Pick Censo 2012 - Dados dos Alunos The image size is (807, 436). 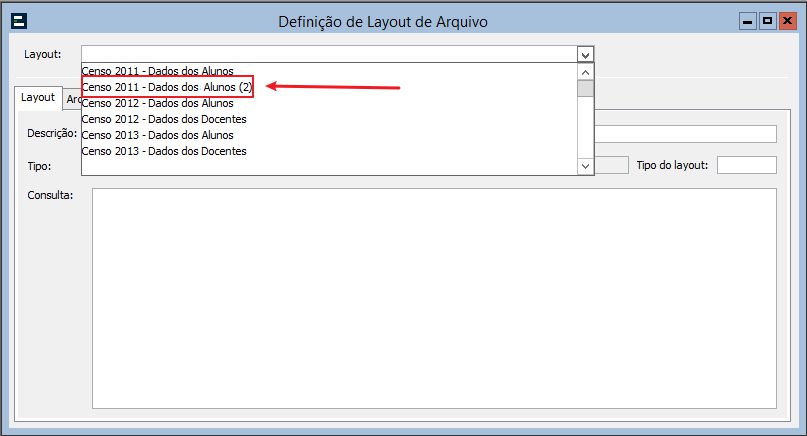click(330, 103)
